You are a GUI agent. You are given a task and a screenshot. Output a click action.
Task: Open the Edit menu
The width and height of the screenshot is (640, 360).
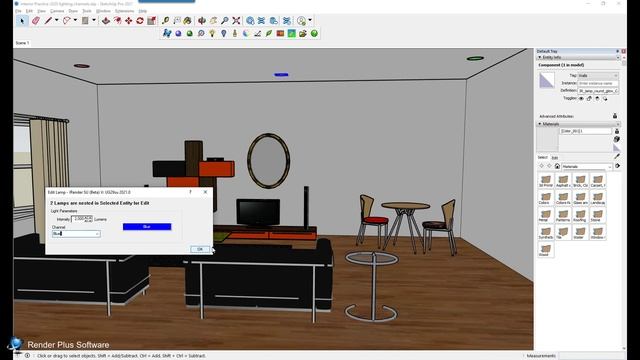click(x=29, y=11)
